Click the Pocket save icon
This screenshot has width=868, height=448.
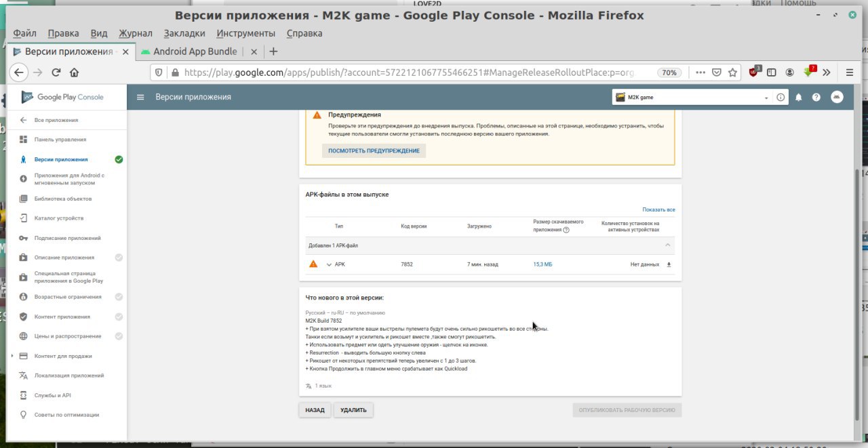pos(717,73)
